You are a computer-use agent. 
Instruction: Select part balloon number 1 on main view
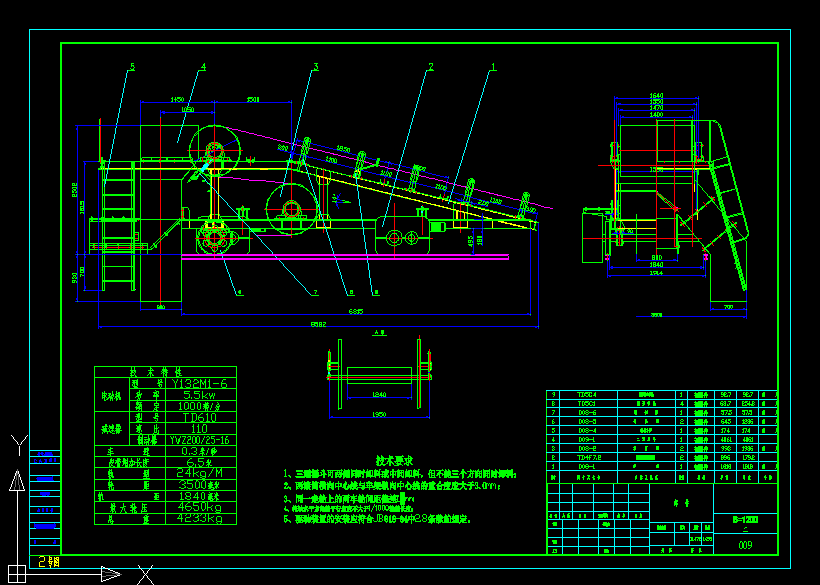click(493, 64)
